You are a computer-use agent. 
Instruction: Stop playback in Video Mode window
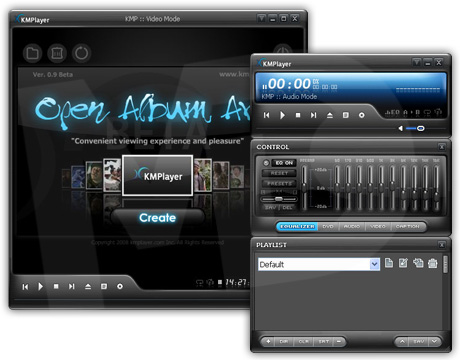[56, 286]
